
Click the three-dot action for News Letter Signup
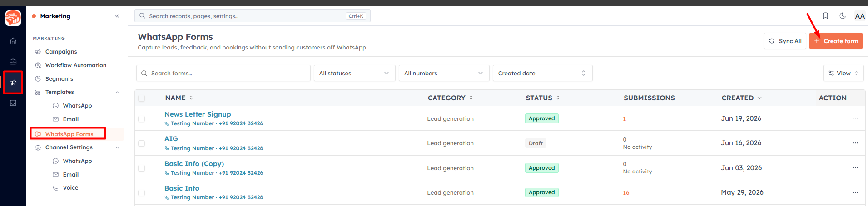[855, 118]
